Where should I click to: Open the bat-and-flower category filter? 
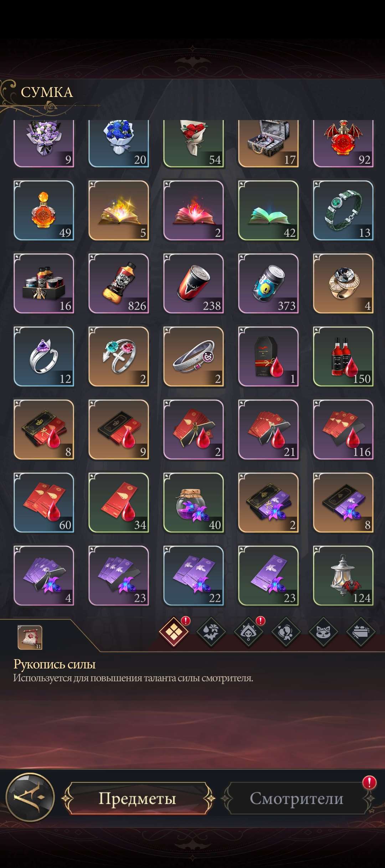(x=211, y=632)
